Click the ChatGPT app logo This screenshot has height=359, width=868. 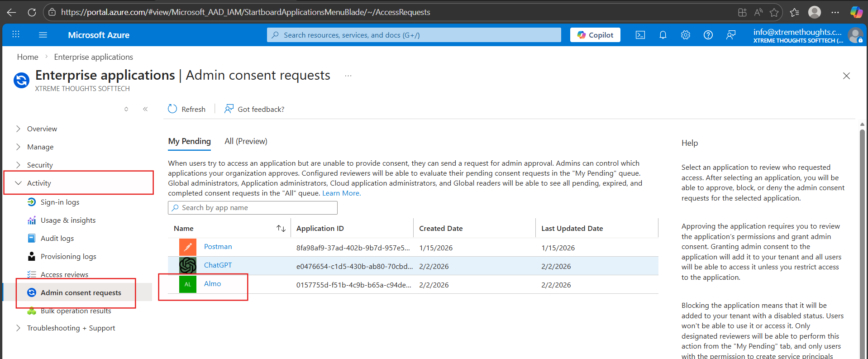pyautogui.click(x=188, y=266)
